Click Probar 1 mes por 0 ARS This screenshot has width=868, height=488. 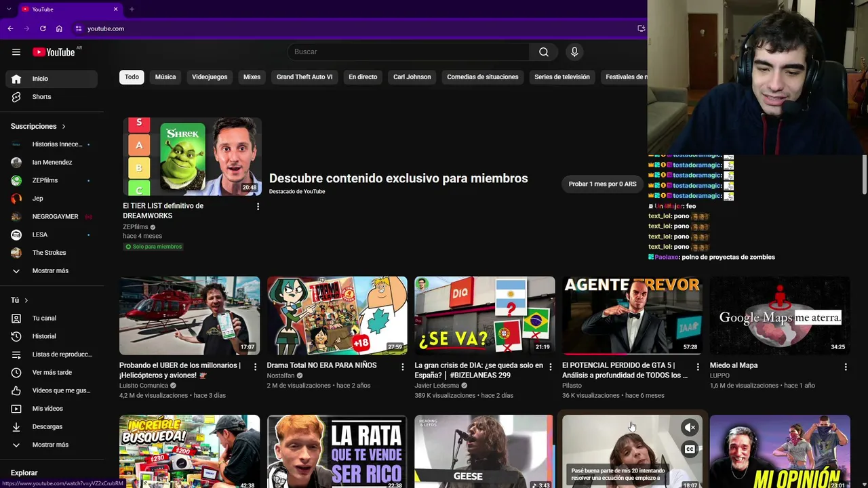tap(602, 184)
